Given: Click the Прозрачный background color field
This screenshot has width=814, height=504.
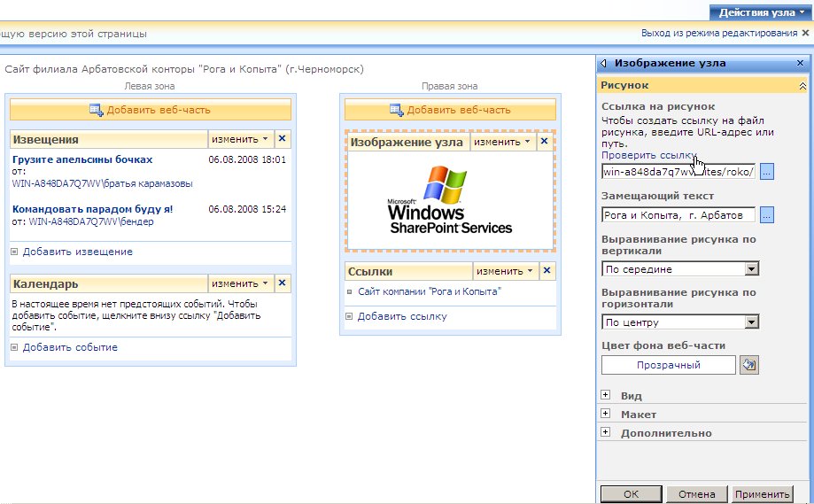Looking at the screenshot, I should tap(669, 365).
